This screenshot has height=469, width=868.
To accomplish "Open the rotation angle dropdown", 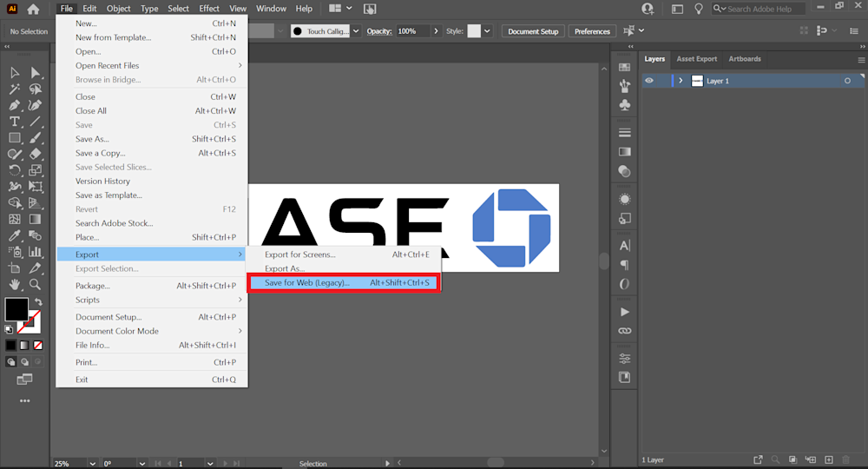I will [142, 464].
